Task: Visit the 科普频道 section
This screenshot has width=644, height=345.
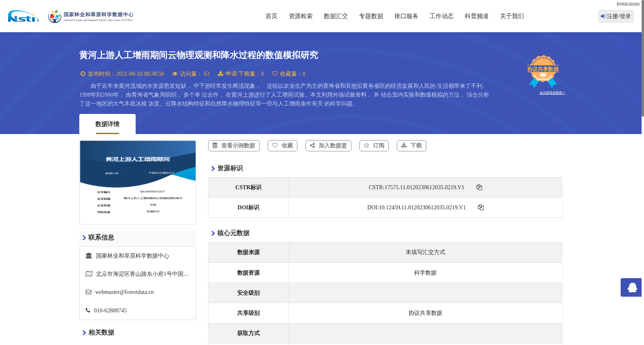Action: (x=477, y=16)
